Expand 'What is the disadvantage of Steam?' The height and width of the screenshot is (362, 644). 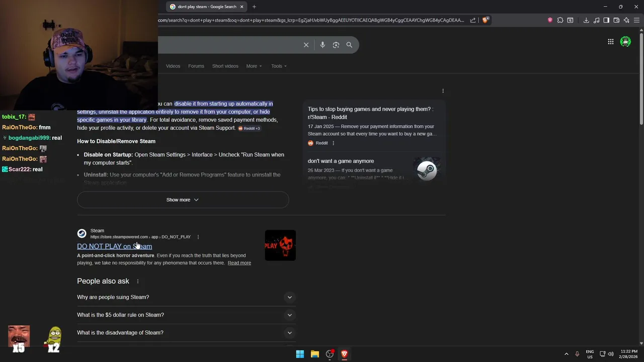coord(186,332)
